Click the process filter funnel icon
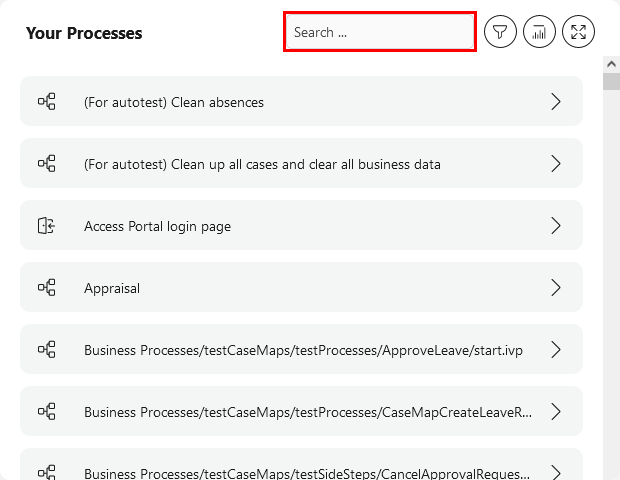Viewport: 620px width, 480px height. [500, 32]
